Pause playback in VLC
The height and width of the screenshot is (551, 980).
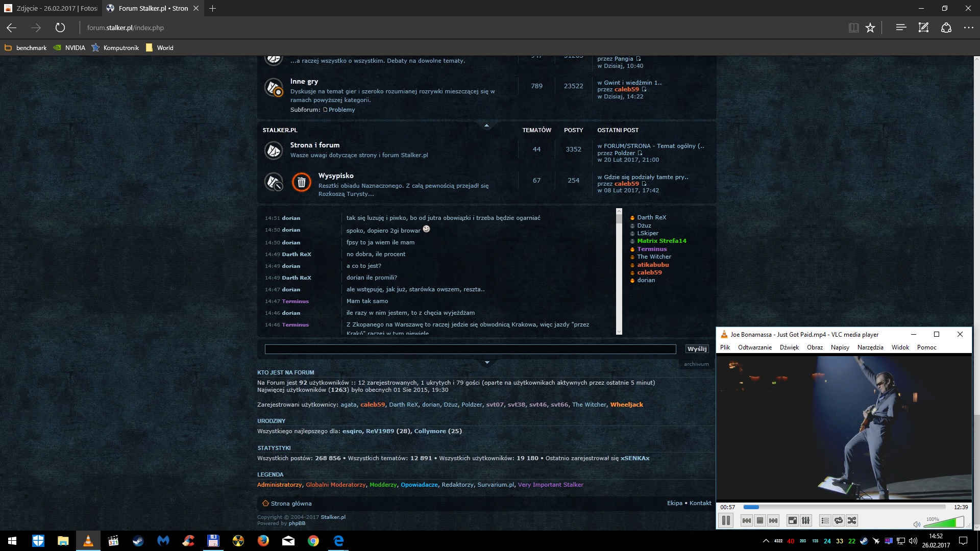(725, 520)
